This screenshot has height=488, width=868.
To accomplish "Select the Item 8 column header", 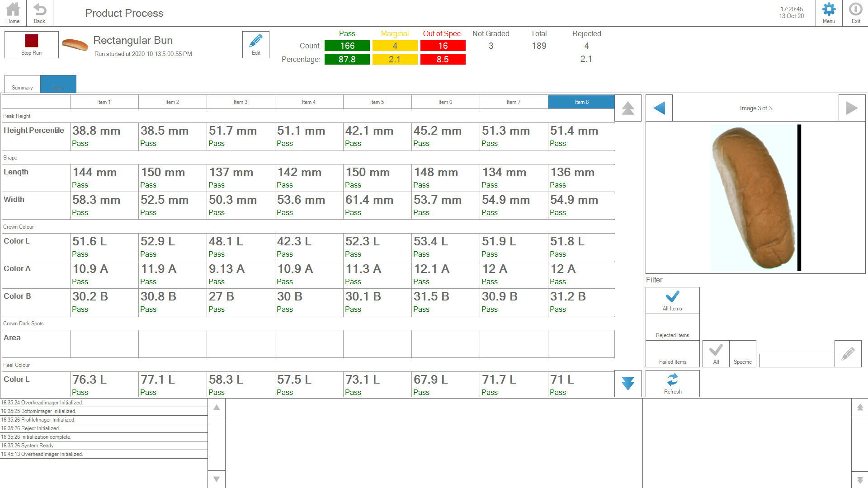I will coord(581,102).
